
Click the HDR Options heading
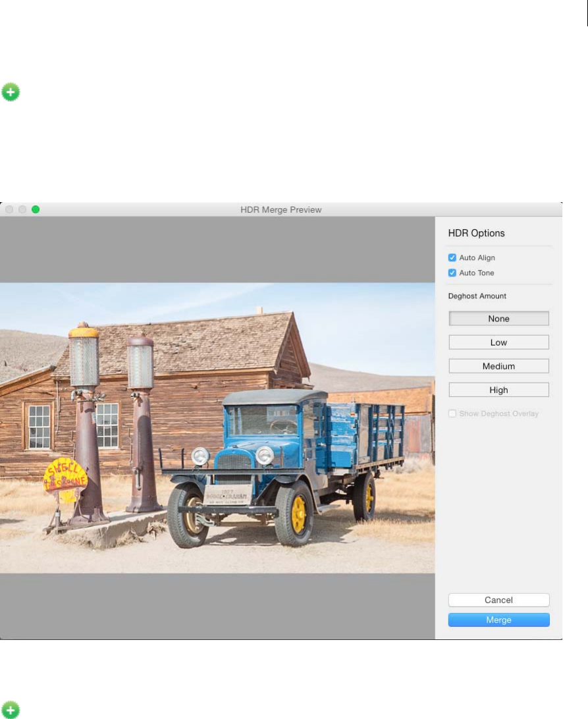point(476,233)
